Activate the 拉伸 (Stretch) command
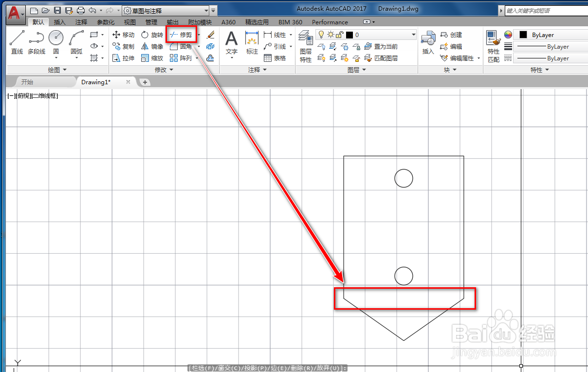Viewport: 588px width, 372px height. click(x=123, y=58)
